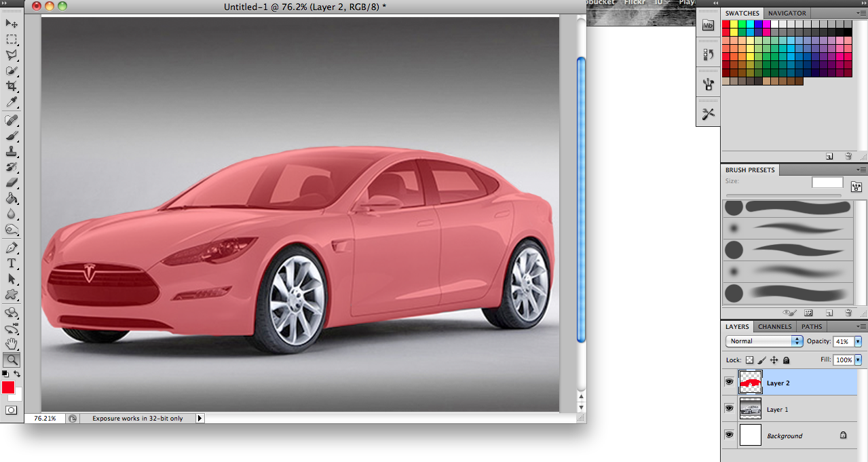This screenshot has height=462, width=868.
Task: Open the History panel icon
Action: click(709, 55)
